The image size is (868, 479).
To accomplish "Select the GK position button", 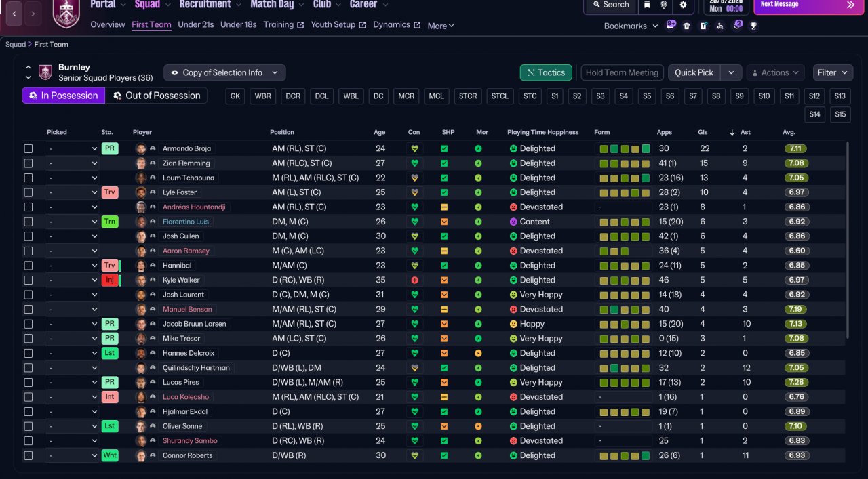I will [235, 96].
